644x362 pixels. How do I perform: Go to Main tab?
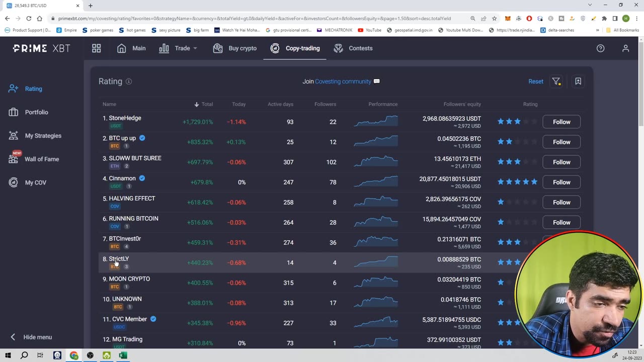tap(131, 48)
